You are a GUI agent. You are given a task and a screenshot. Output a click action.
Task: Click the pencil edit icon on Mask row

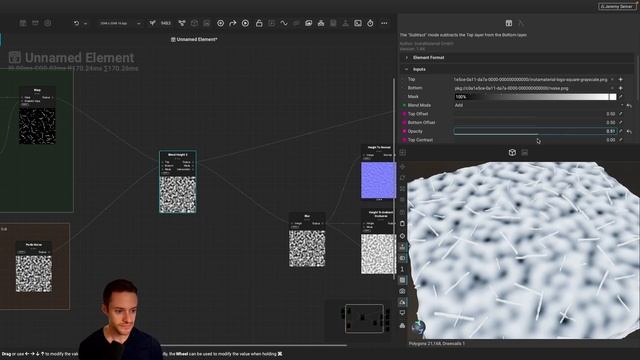coord(620,97)
